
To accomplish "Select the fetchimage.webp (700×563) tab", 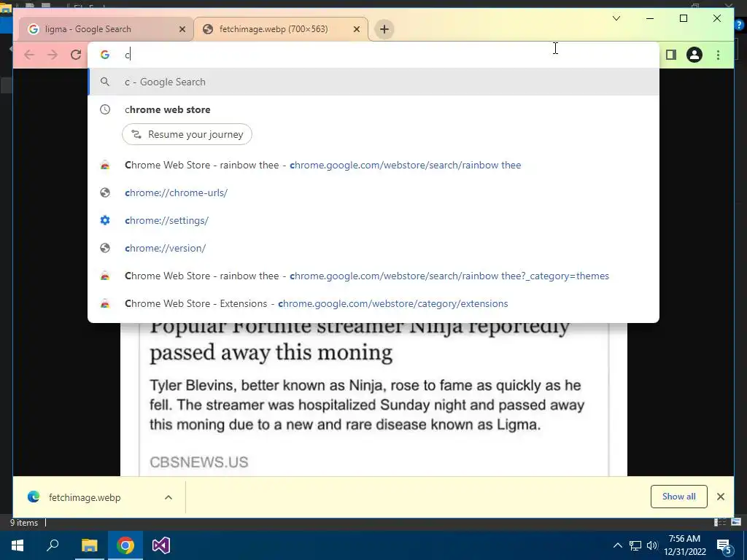I will [x=281, y=29].
